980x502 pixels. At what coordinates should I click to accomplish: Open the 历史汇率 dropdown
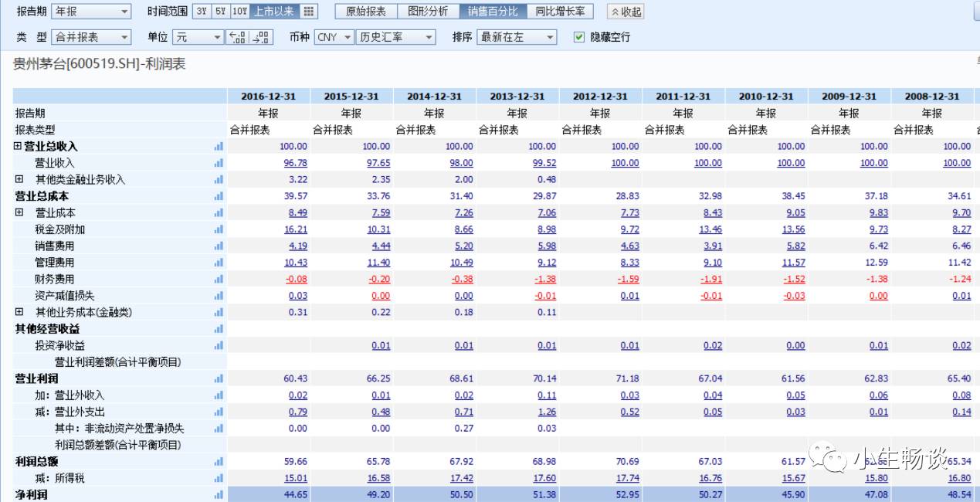tap(396, 37)
